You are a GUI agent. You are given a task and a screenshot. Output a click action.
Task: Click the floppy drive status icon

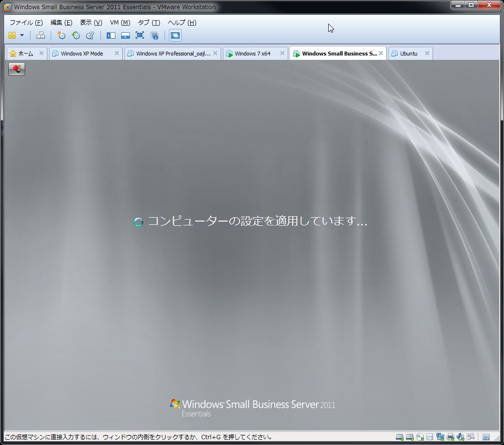point(430,437)
